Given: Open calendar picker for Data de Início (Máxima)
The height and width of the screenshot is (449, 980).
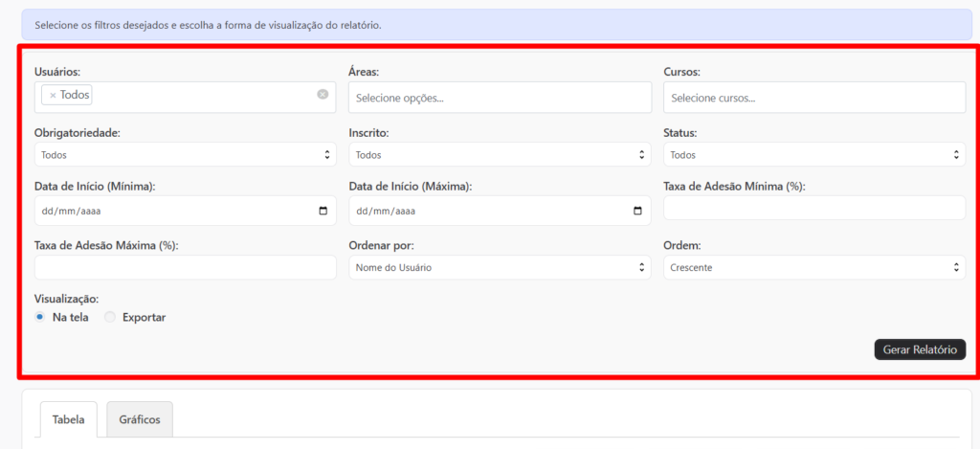Looking at the screenshot, I should point(638,211).
